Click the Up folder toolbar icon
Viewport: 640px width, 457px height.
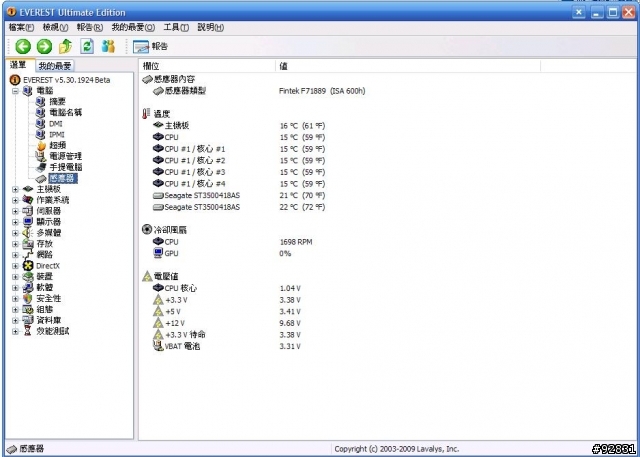66,47
